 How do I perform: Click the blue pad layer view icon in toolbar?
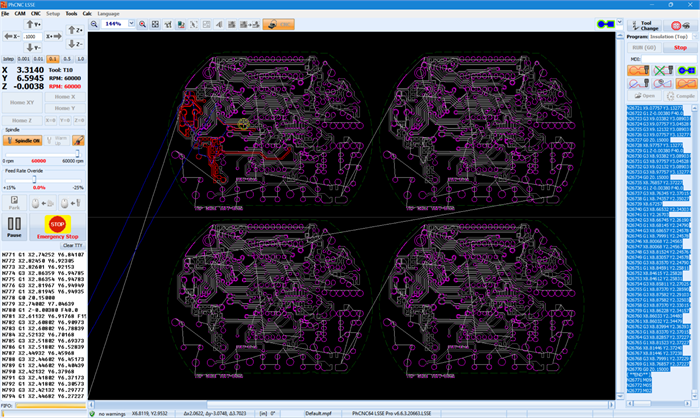tap(606, 24)
